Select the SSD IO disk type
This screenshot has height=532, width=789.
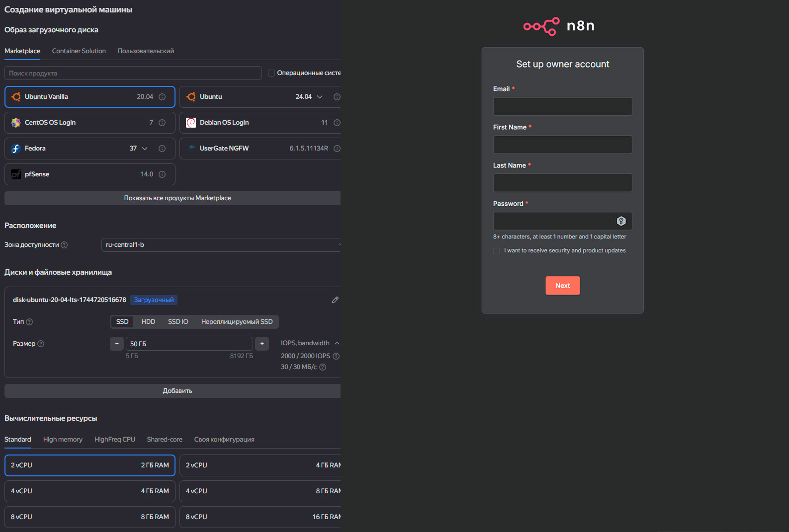point(178,322)
